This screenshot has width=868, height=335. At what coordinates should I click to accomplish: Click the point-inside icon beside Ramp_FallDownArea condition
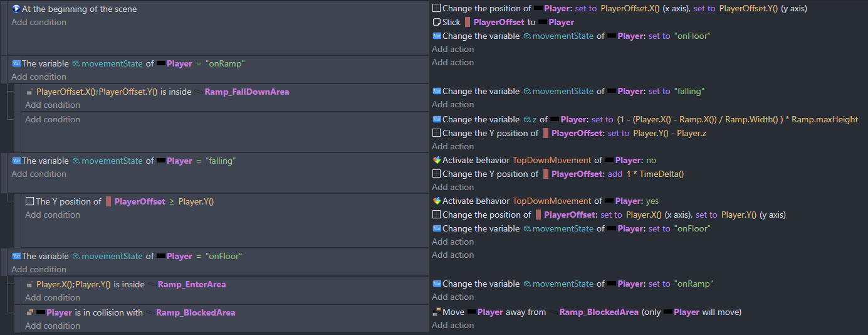point(30,92)
